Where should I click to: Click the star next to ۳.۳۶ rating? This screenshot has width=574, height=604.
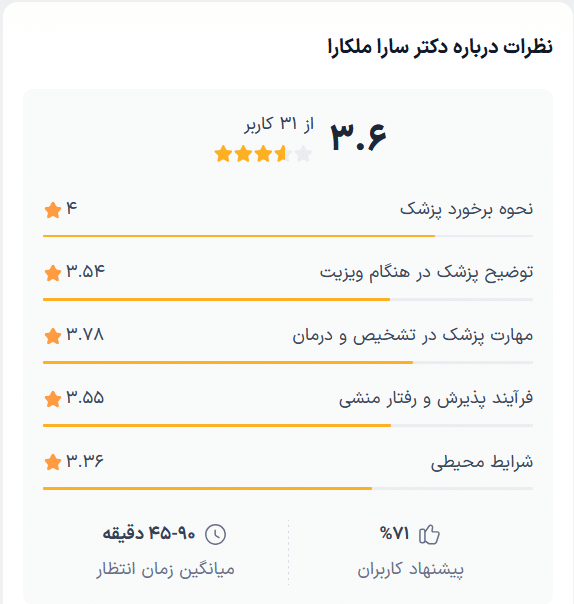53,462
